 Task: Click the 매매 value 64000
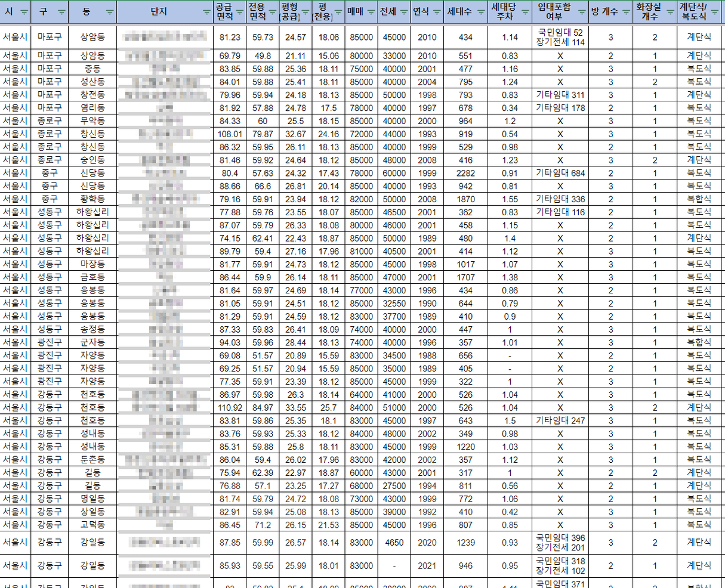[x=361, y=395]
